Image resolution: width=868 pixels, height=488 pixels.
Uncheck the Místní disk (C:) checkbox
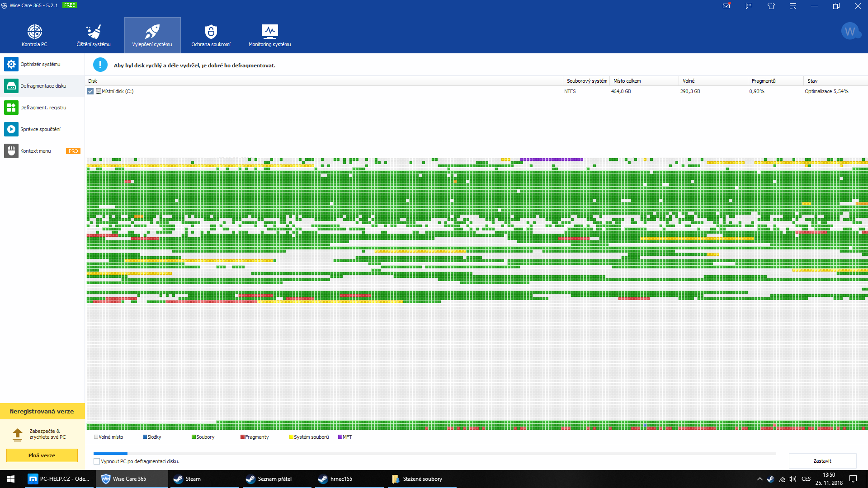tap(90, 91)
